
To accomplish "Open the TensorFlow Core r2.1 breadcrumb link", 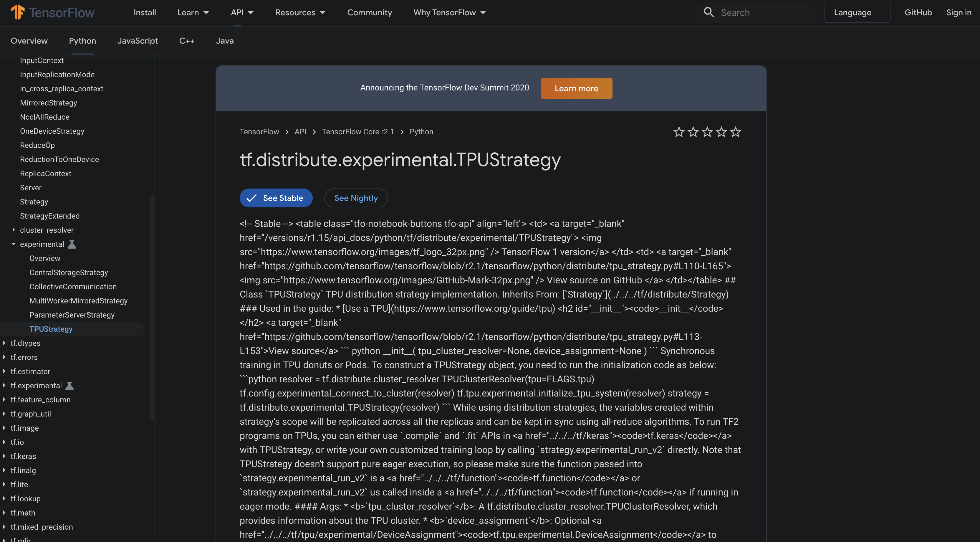I will click(x=357, y=132).
